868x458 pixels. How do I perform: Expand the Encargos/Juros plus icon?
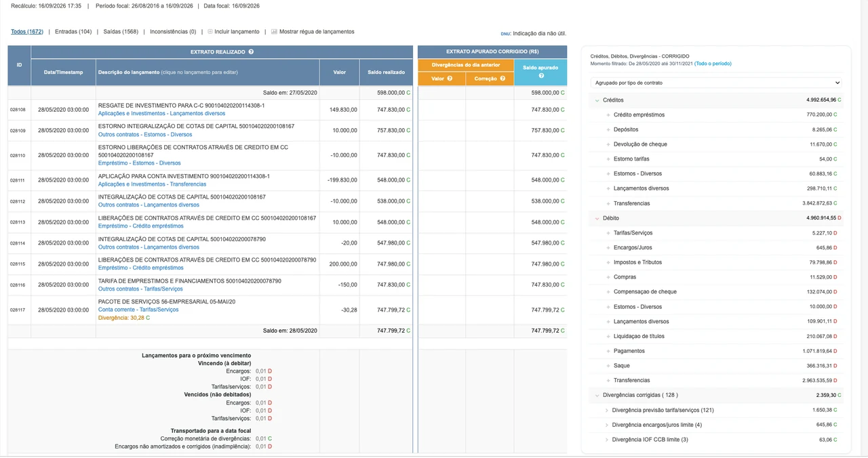608,248
